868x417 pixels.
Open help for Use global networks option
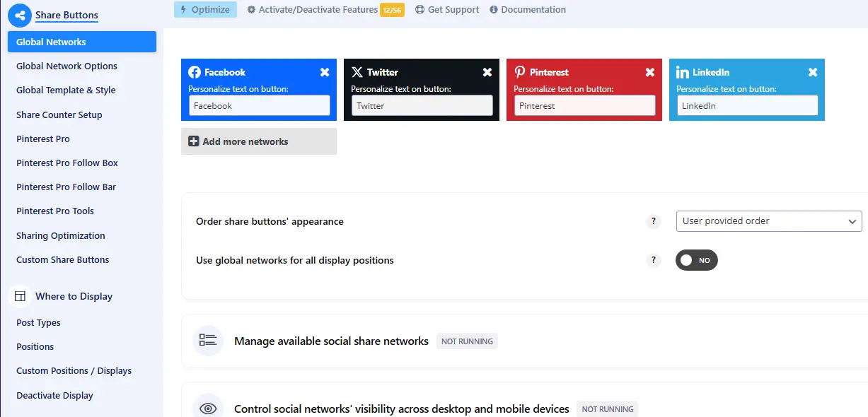pyautogui.click(x=654, y=260)
